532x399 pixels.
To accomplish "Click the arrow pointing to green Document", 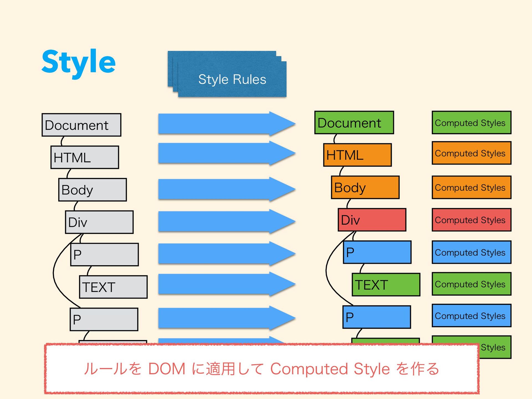I will pyautogui.click(x=227, y=124).
